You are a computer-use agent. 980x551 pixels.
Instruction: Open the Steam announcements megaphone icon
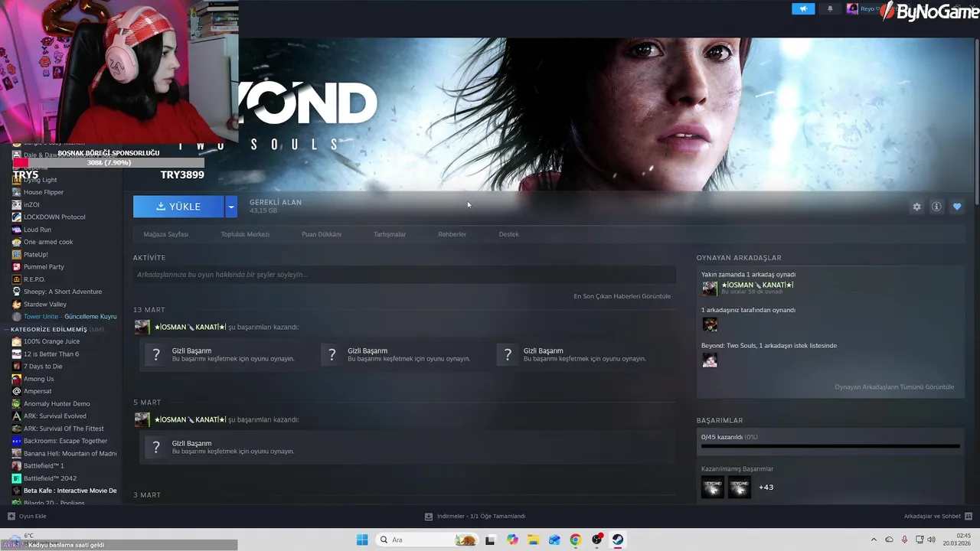click(803, 9)
